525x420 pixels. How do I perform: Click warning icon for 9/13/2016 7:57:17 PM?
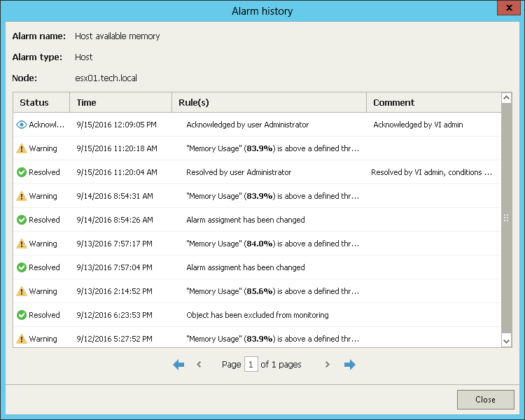[22, 244]
